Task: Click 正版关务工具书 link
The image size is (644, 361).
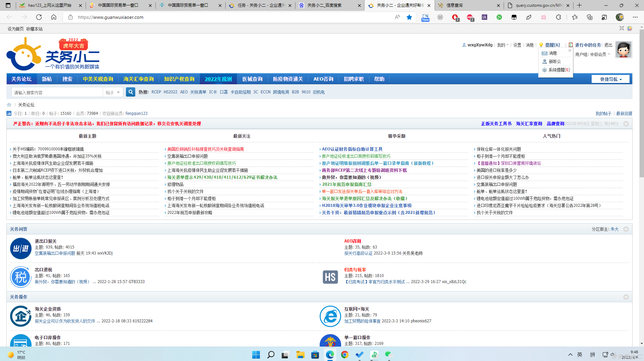Action: pos(496,124)
